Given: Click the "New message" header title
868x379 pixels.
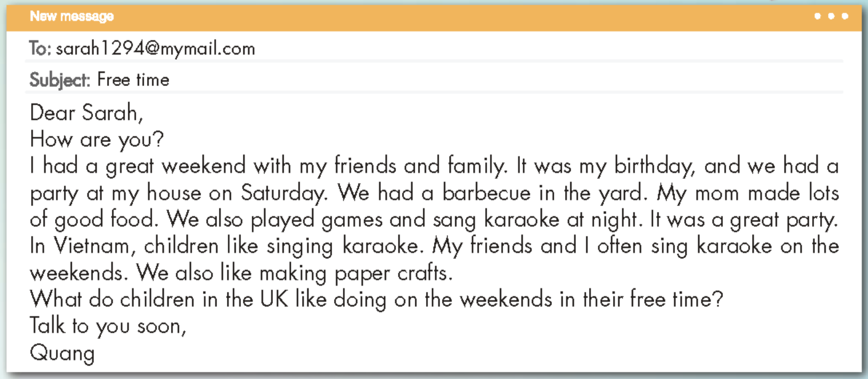Looking at the screenshot, I should tap(72, 16).
